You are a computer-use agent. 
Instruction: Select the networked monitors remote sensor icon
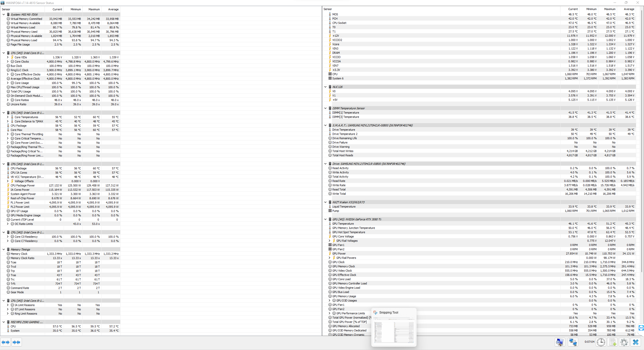(x=573, y=342)
